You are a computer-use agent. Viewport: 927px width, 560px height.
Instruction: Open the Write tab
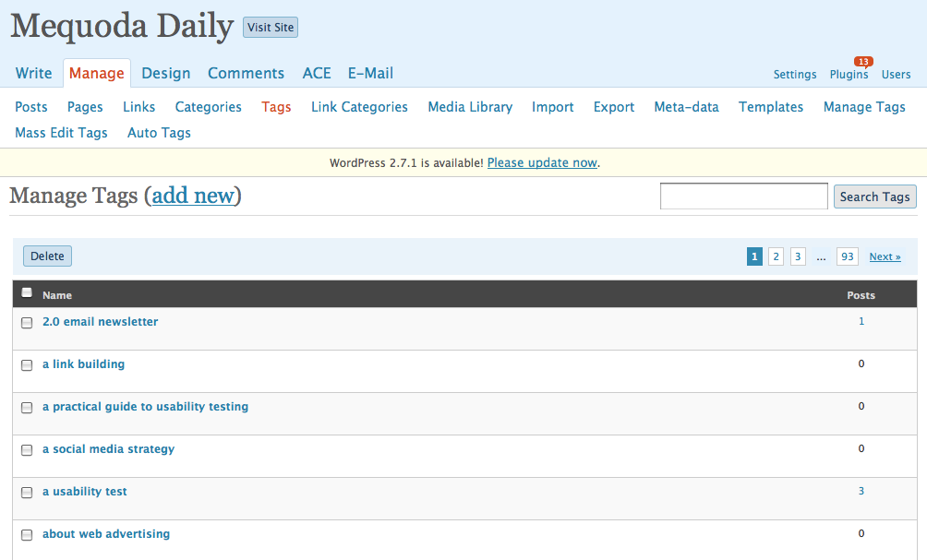coord(33,73)
